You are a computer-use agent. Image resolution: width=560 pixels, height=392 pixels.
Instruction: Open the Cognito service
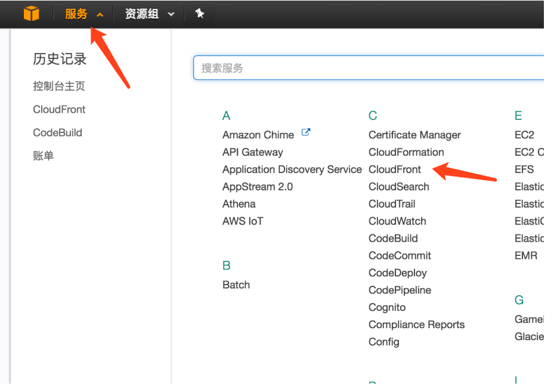pos(387,307)
